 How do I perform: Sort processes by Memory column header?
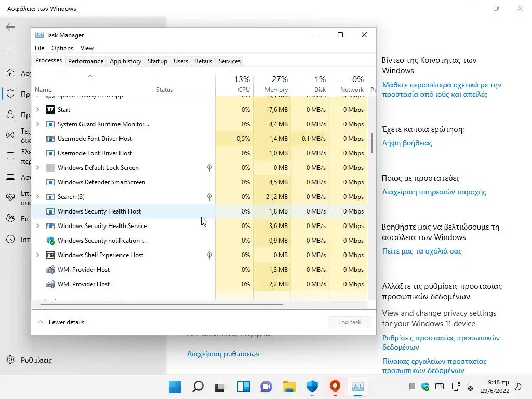coord(272,84)
